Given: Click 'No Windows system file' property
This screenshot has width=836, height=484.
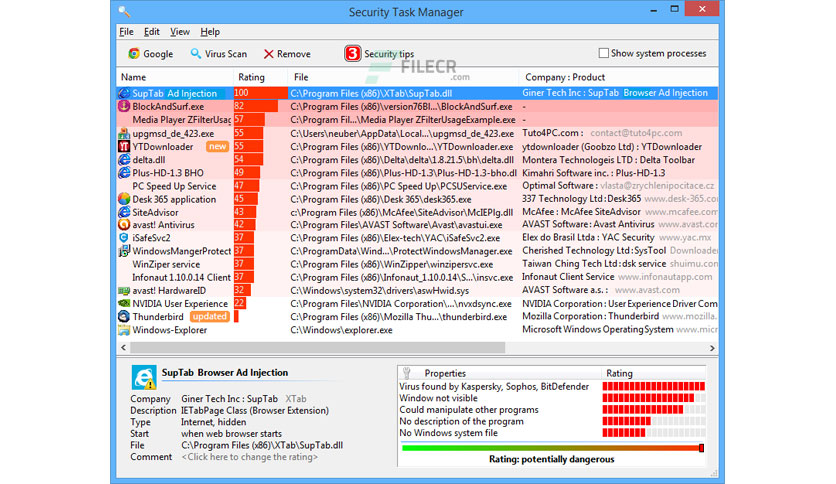Looking at the screenshot, I should tap(552, 433).
